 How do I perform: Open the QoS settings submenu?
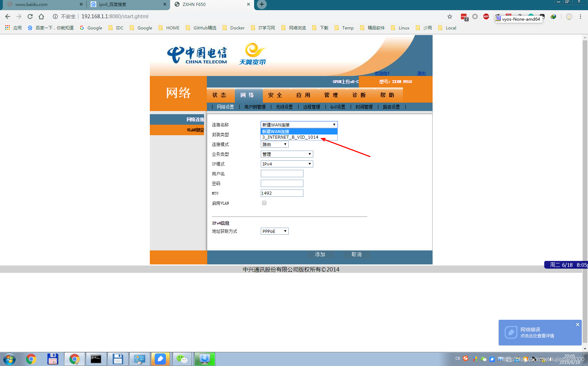point(338,107)
